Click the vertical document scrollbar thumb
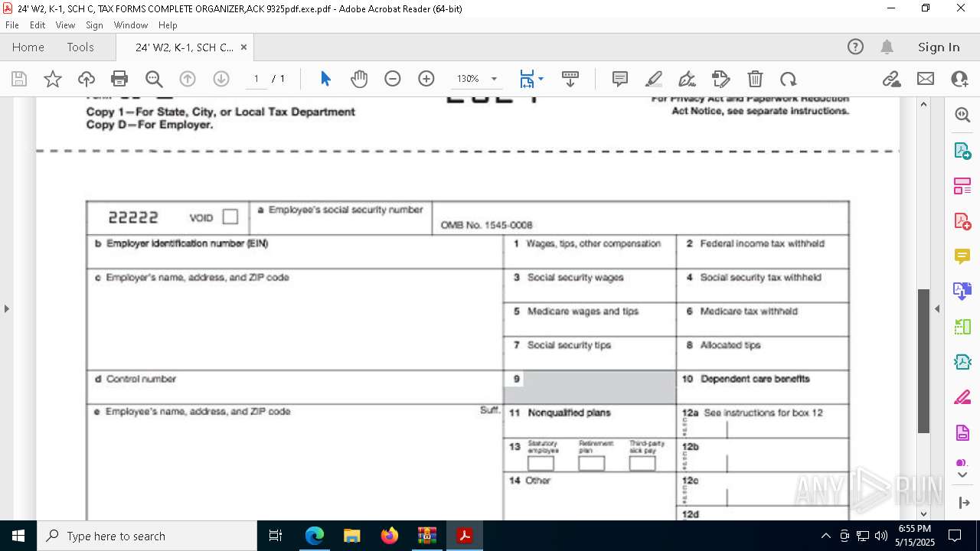Viewport: 980px width, 551px height. point(923,361)
